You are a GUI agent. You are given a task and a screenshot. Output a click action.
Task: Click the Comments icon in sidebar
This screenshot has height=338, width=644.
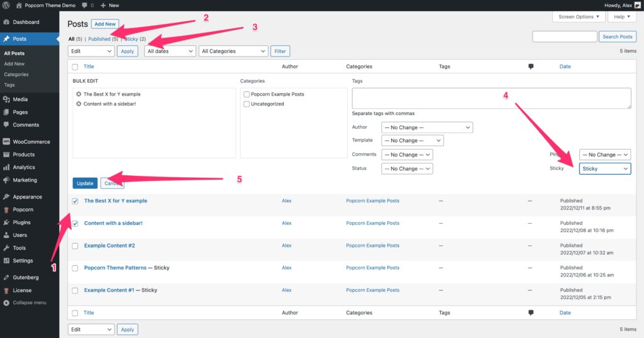(6, 124)
